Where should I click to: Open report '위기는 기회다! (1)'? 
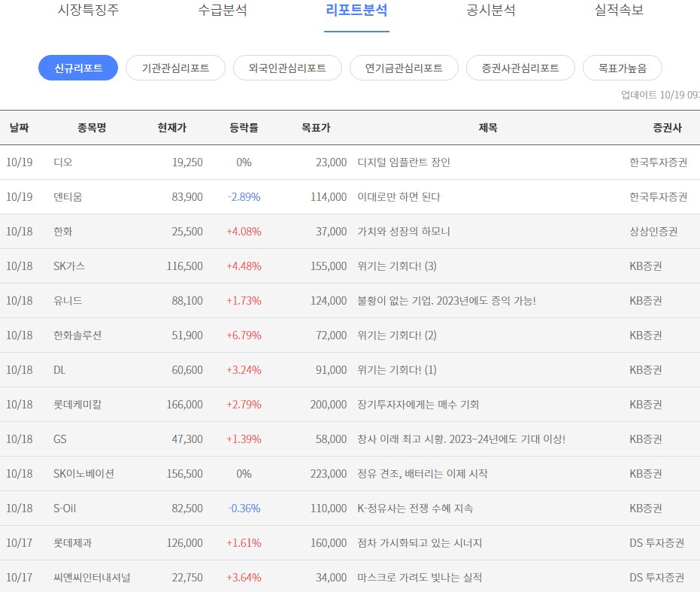tap(397, 370)
